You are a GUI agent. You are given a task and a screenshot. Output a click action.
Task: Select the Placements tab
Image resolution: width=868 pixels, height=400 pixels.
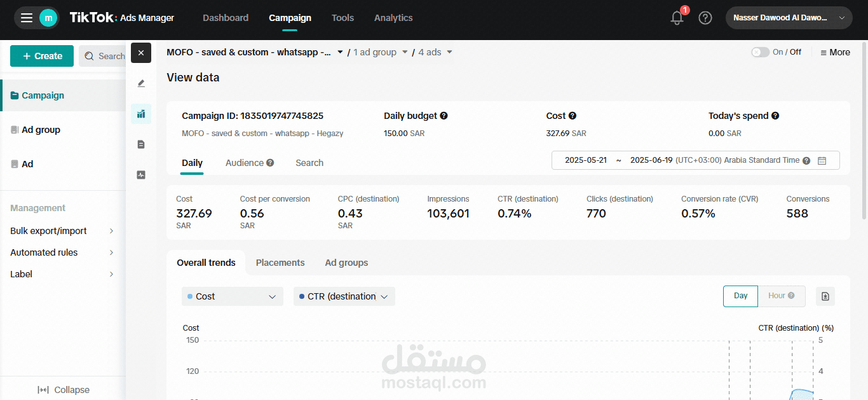tap(280, 263)
